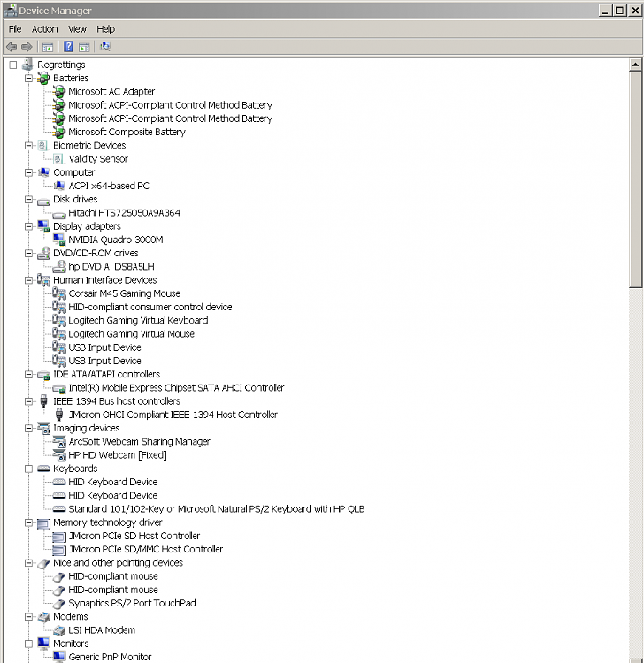Screen dimensions: 644x663
Task: Click the Generic PnP Monitor icon
Action: (59, 657)
